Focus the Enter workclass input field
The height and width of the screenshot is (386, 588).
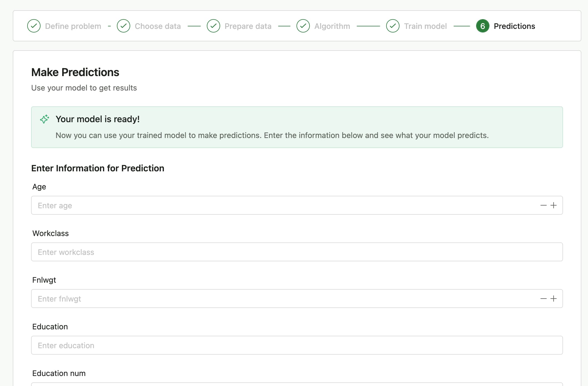[x=297, y=252]
